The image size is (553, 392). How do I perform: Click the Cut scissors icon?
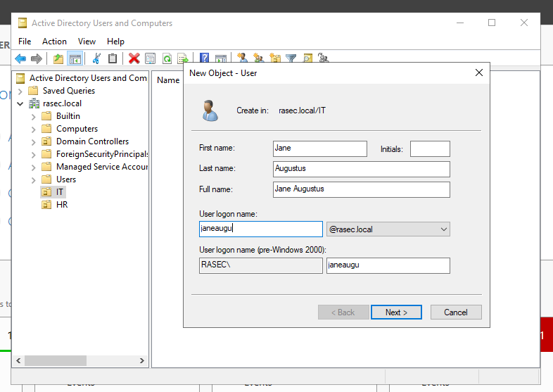pyautogui.click(x=96, y=58)
